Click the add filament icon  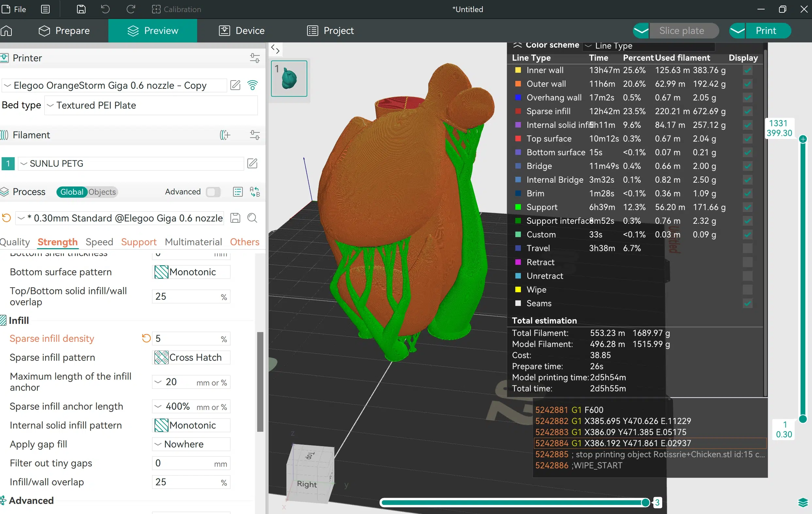[225, 135]
